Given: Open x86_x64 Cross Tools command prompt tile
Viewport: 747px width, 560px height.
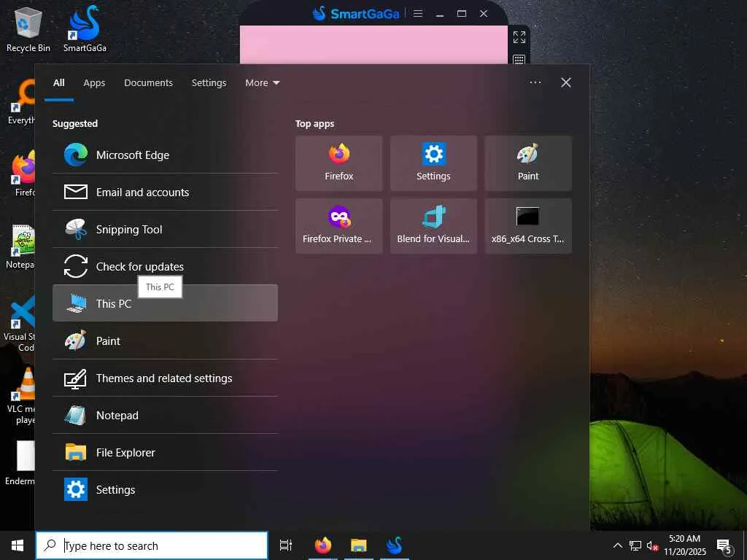Looking at the screenshot, I should (528, 226).
